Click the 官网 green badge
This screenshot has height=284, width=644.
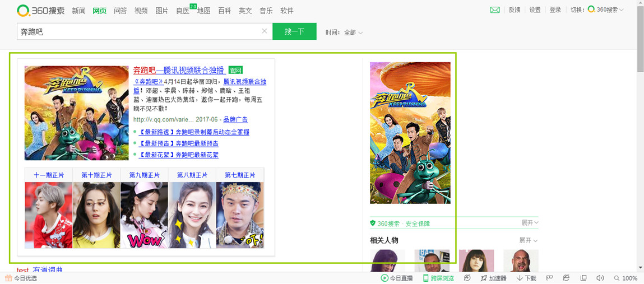click(x=235, y=70)
